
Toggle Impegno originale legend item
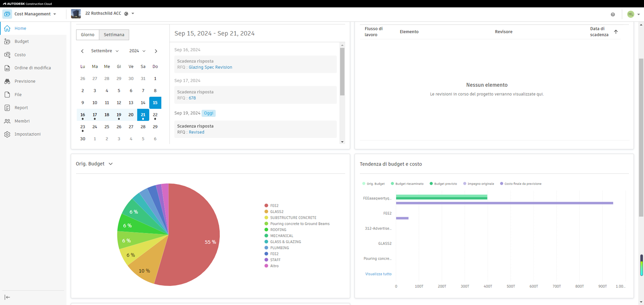pos(479,184)
